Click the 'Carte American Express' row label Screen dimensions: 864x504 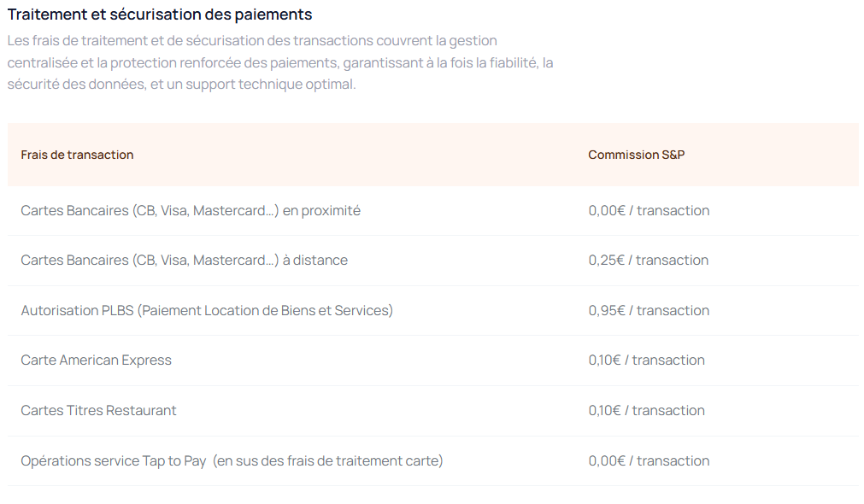coord(96,360)
